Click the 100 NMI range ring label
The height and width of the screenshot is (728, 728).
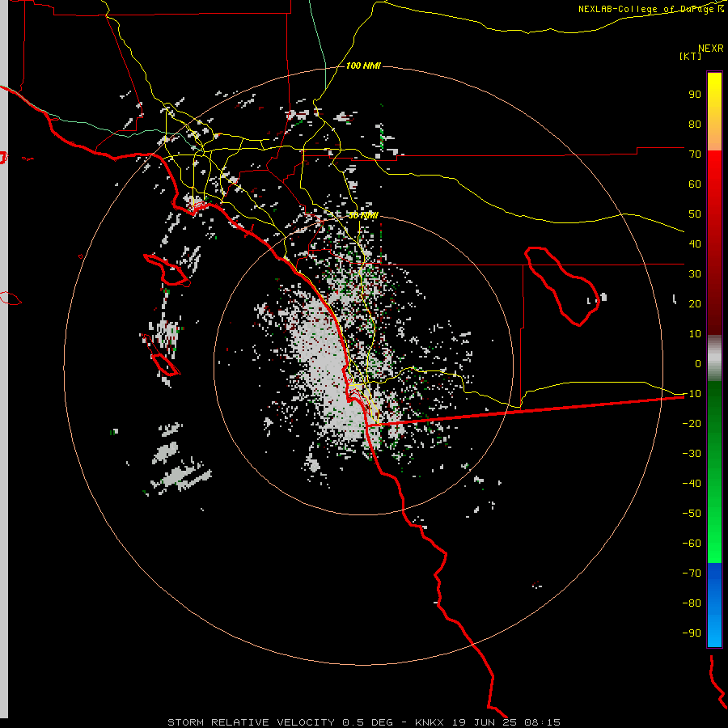(363, 66)
